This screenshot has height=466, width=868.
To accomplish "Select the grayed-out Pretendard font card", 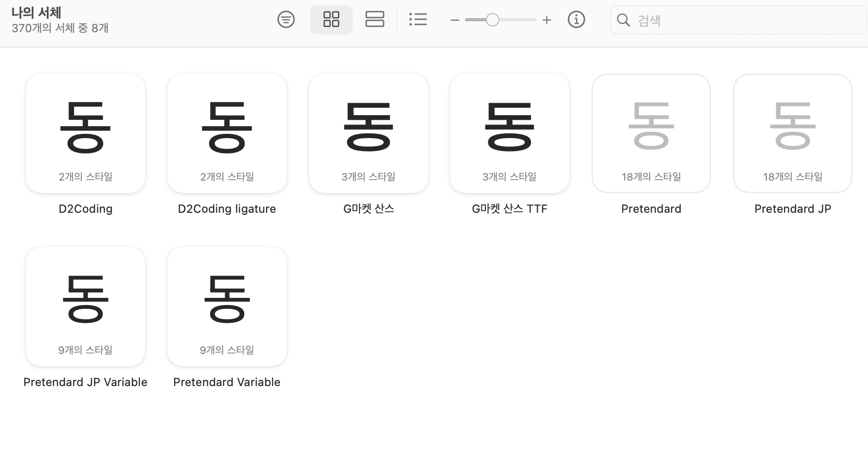I will (x=651, y=133).
